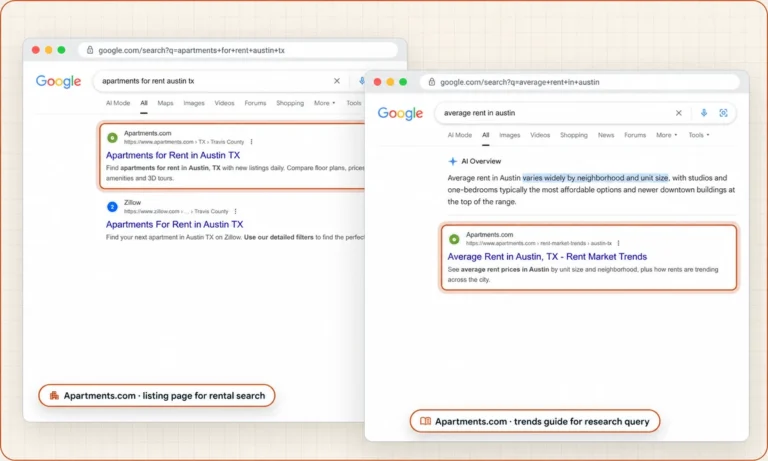Switch to AI Mode tab in right window
Viewport: 768px width, 461px height.
coord(459,135)
